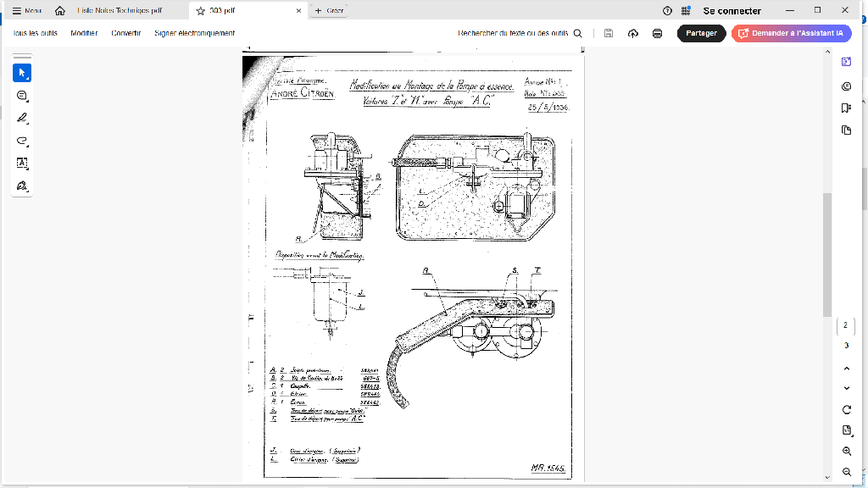Image resolution: width=868 pixels, height=488 pixels.
Task: Select the freehand draw loop tool
Action: click(x=22, y=141)
